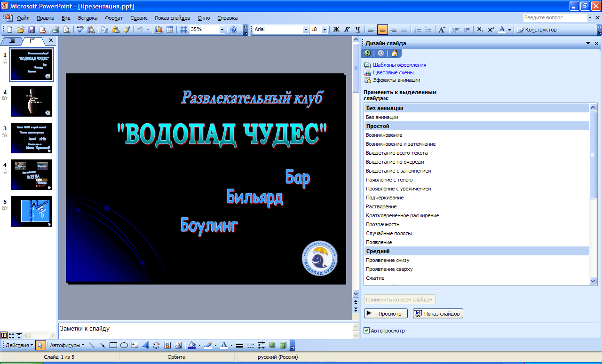
Task: Open the Сервис menu
Action: 139,18
